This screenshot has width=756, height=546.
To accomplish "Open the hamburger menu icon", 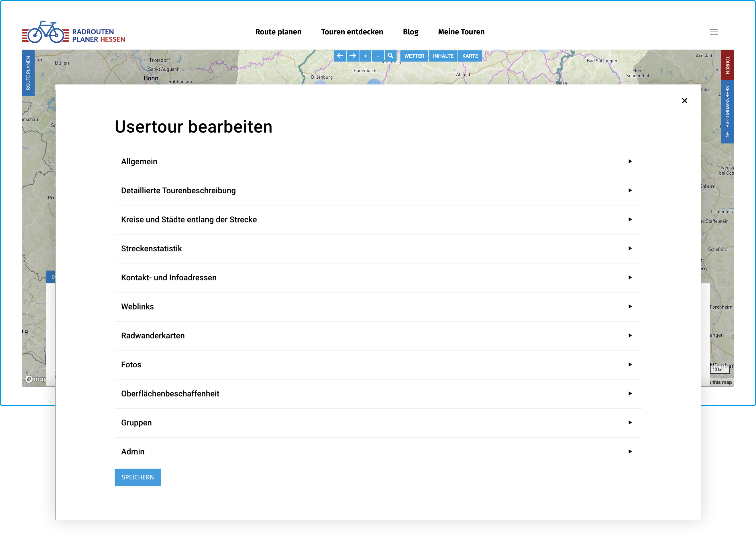I will (714, 32).
